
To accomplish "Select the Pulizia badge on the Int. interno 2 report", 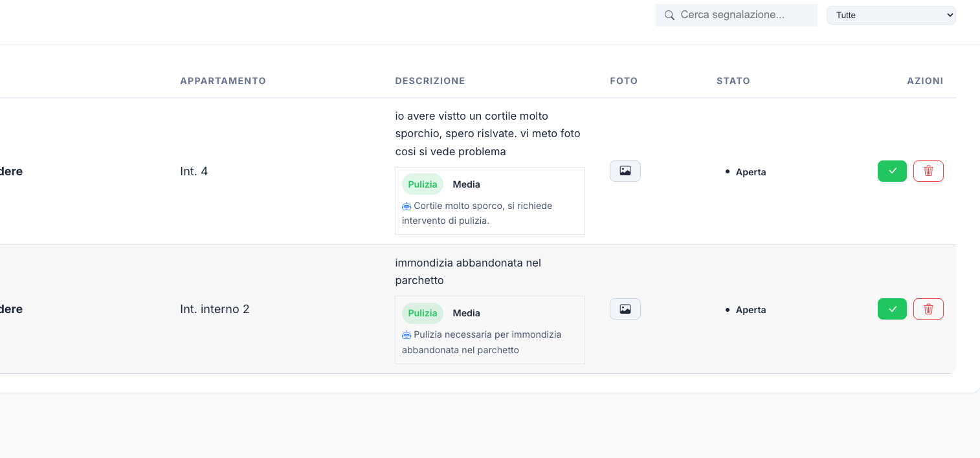I will click(x=422, y=312).
